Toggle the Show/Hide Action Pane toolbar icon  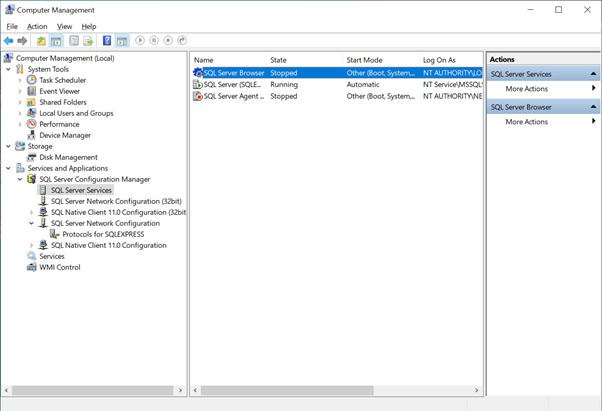coord(122,41)
